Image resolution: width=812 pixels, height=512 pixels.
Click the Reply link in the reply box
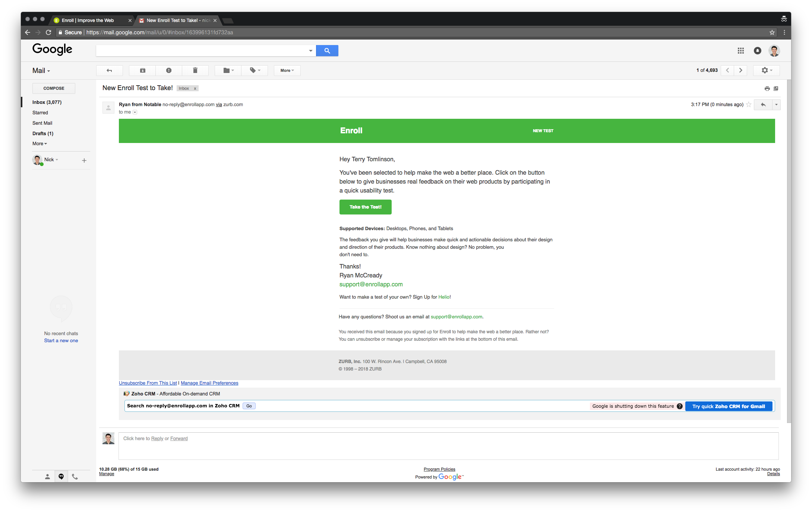157,439
